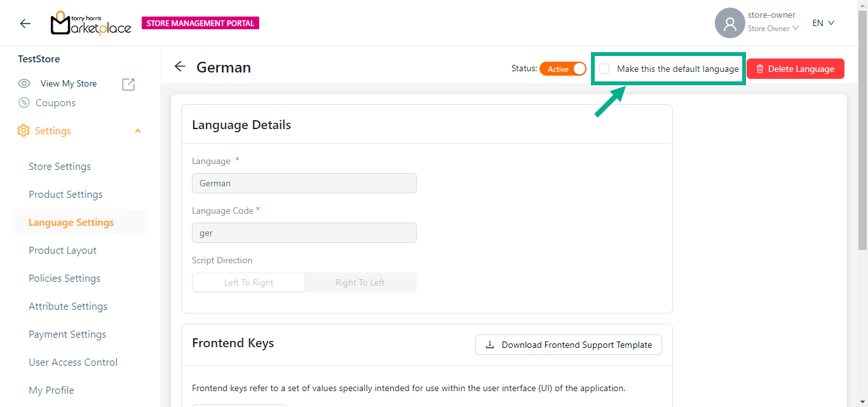This screenshot has width=868, height=407.
Task: Click the eye icon beside View My Store
Action: 24,83
